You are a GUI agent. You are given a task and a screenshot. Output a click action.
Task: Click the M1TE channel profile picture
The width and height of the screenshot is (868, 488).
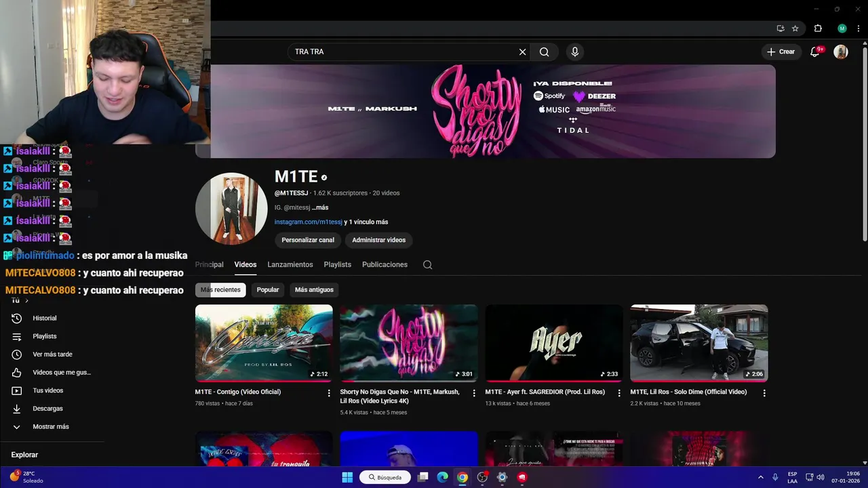(x=231, y=209)
